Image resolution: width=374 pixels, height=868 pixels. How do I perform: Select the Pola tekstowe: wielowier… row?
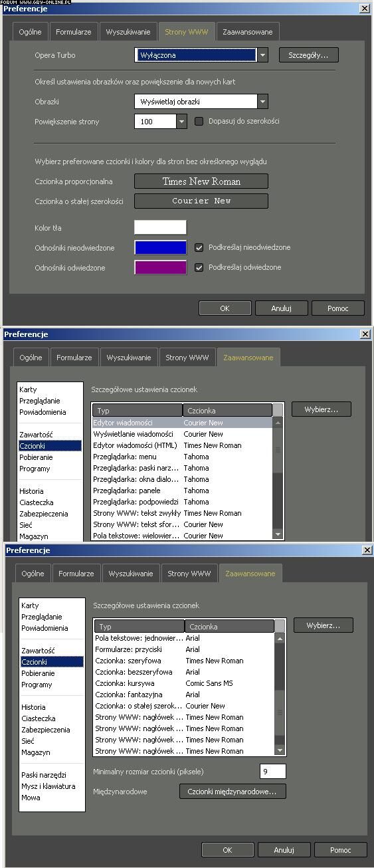(x=182, y=536)
